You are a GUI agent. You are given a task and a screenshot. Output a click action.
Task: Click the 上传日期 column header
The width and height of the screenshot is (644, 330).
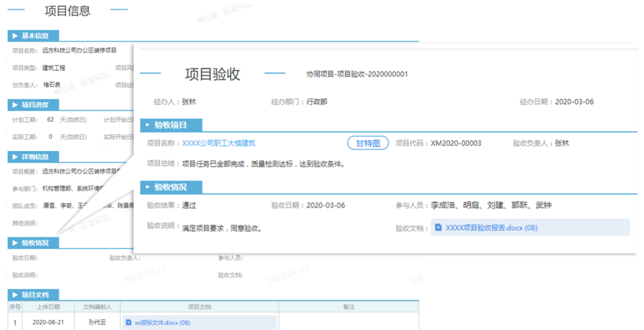click(48, 307)
